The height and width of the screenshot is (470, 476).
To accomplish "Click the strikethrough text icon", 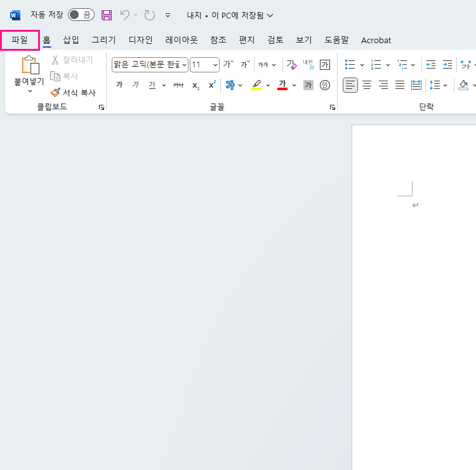I will coord(178,85).
